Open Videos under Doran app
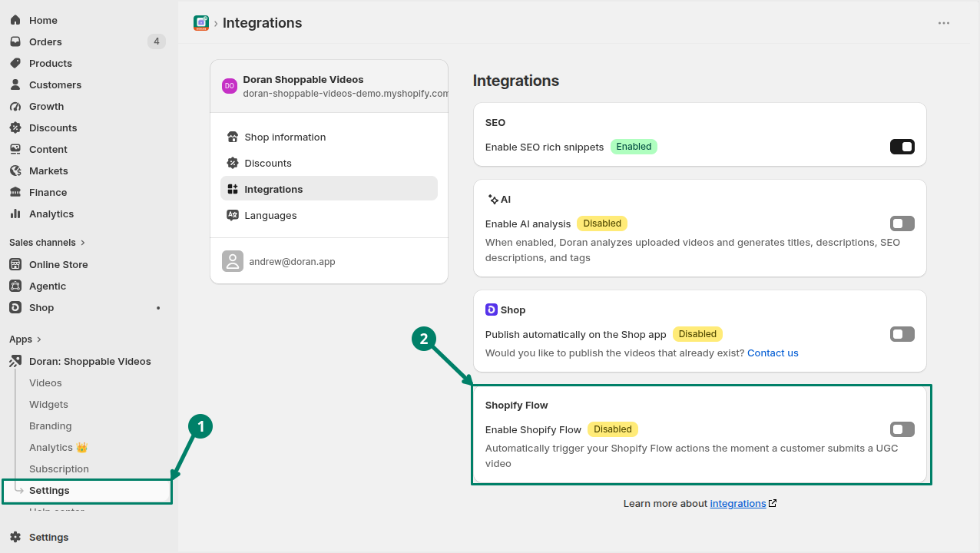Screen dimensions: 980x553 45,382
